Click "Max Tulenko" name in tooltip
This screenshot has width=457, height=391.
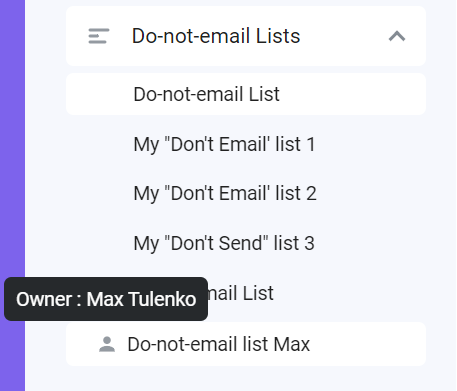pos(141,299)
